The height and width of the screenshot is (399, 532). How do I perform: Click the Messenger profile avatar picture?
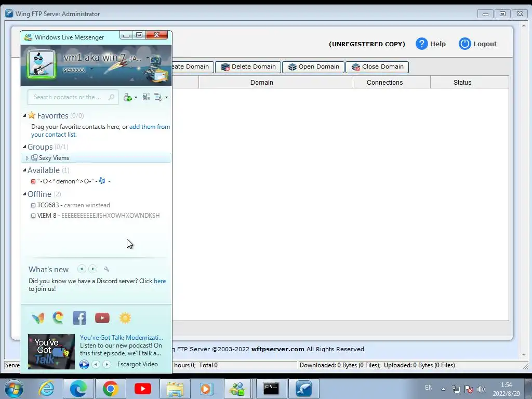click(42, 64)
